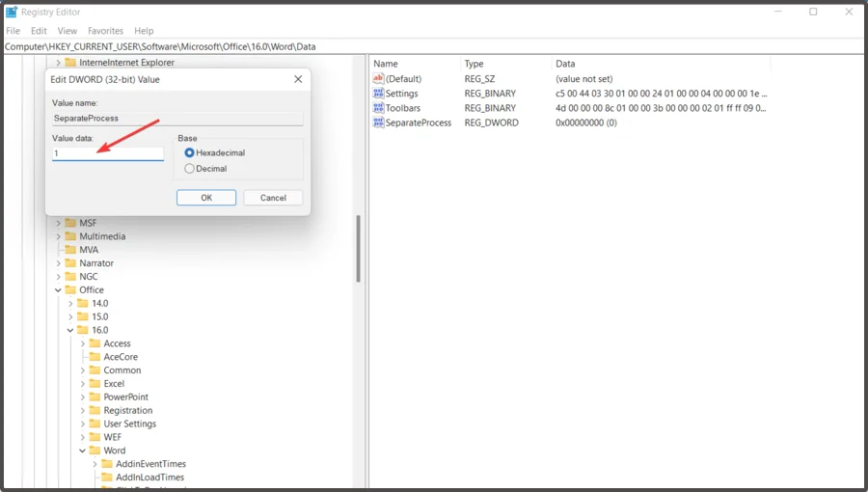Click the SeparateProcess DWORD value icon
868x492 pixels.
tap(378, 123)
